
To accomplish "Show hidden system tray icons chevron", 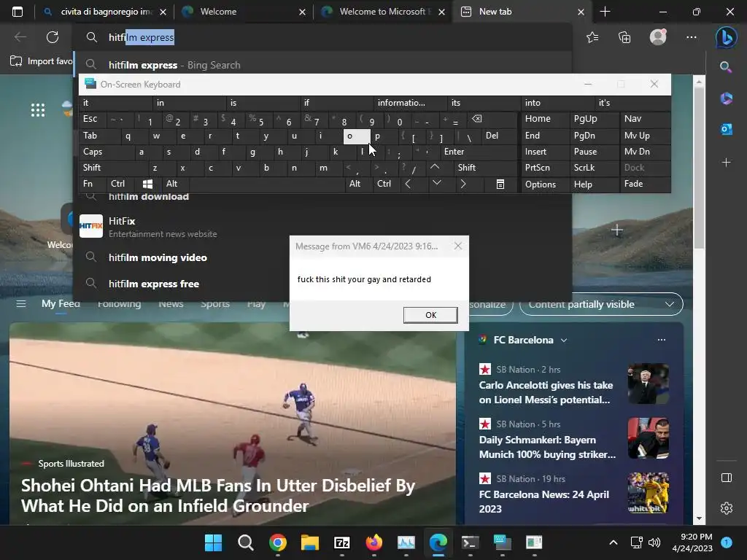I will click(x=613, y=542).
